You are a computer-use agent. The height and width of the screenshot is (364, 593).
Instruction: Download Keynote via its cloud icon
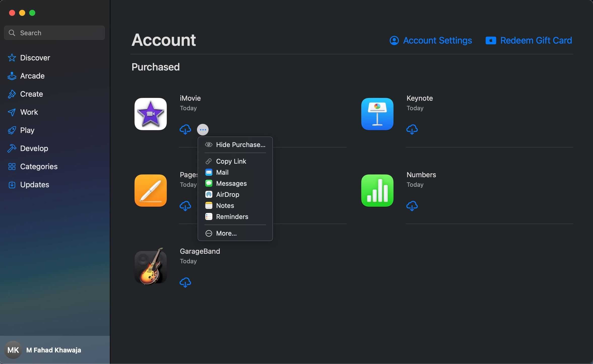pyautogui.click(x=412, y=130)
